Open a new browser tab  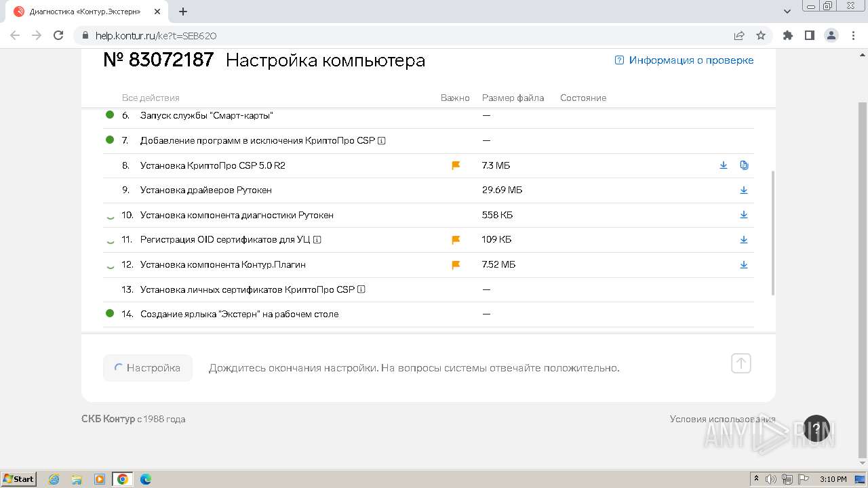click(x=183, y=12)
